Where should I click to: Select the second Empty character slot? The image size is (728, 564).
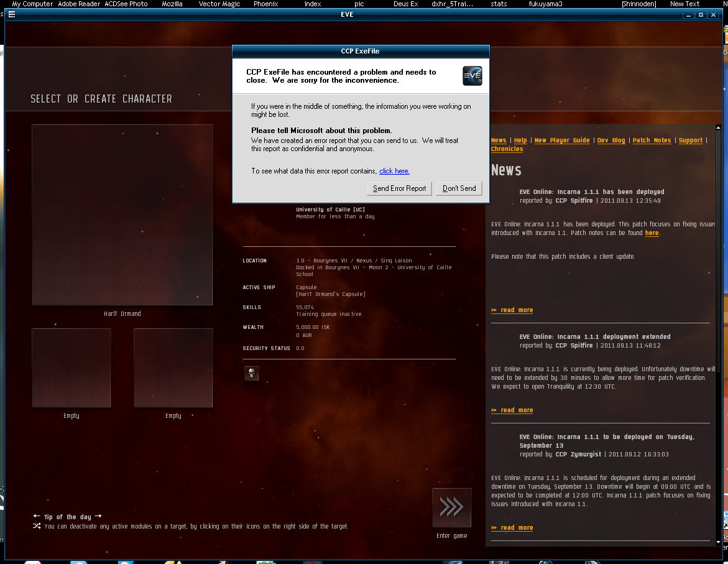click(173, 368)
